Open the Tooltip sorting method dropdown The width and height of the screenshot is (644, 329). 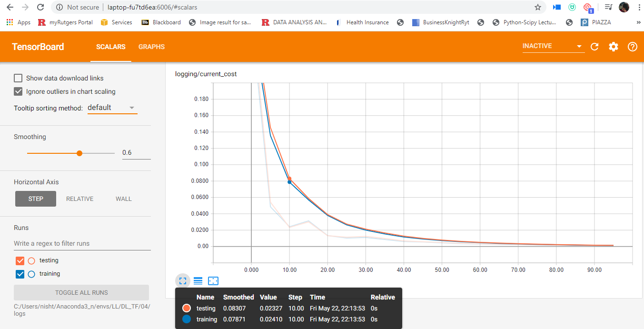(x=112, y=108)
